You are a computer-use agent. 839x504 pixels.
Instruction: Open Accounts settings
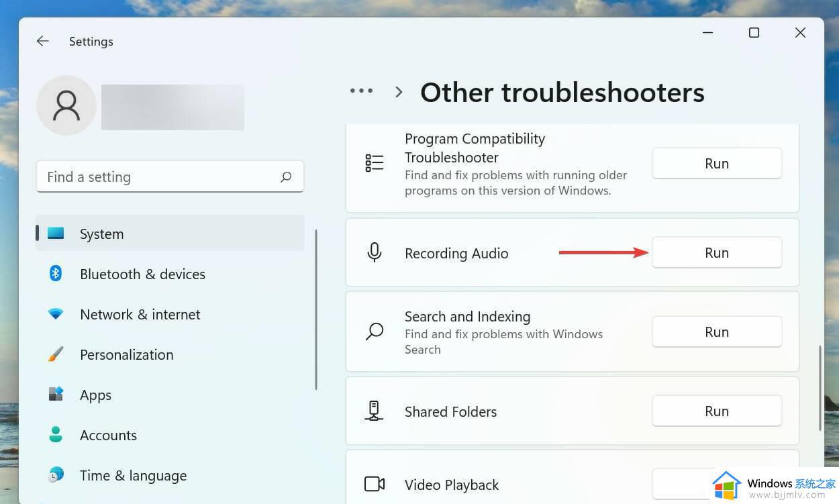(170, 435)
